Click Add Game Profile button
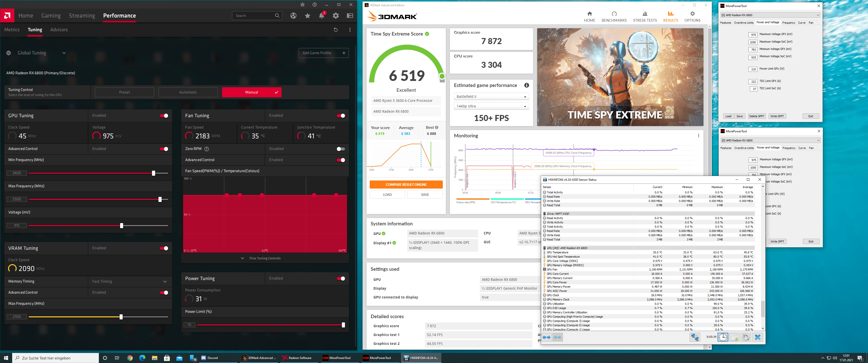This screenshot has width=868, height=363. click(x=323, y=53)
